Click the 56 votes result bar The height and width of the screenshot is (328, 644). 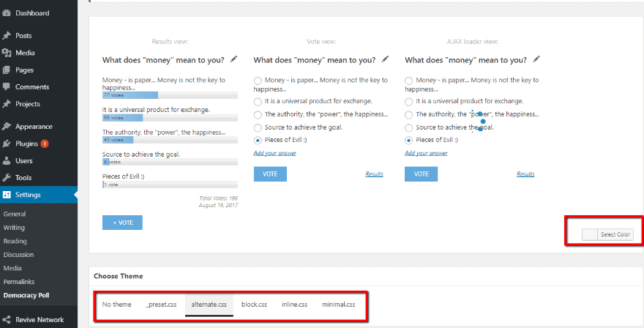[x=170, y=118]
